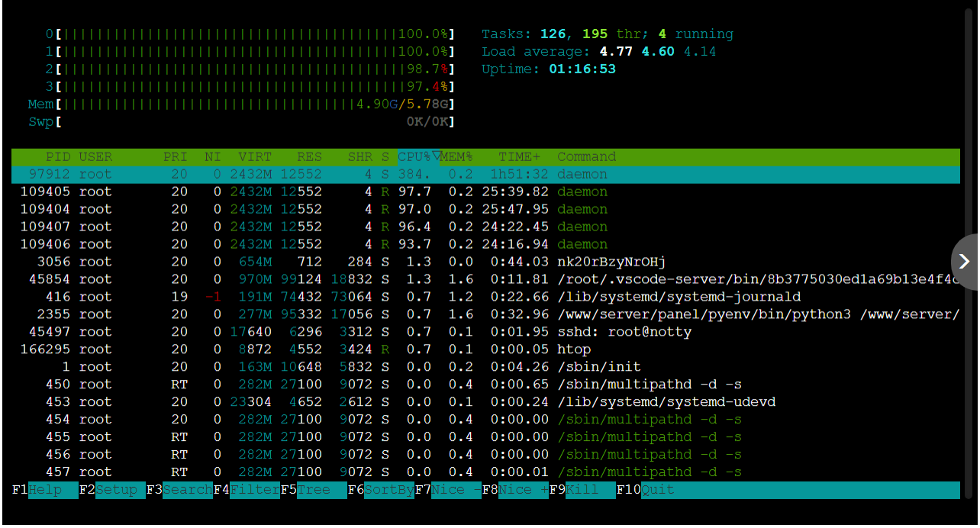This screenshot has height=528, width=980.
Task: Click F7 Nice - to lower niceness
Action: [447, 490]
